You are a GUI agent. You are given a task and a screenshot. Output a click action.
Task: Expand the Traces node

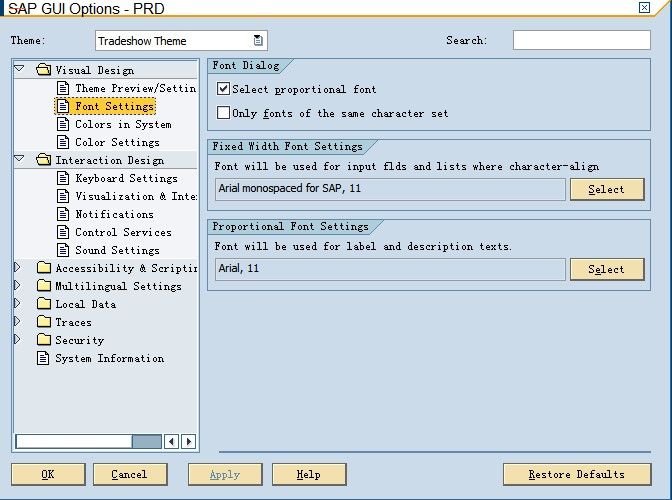click(x=17, y=321)
